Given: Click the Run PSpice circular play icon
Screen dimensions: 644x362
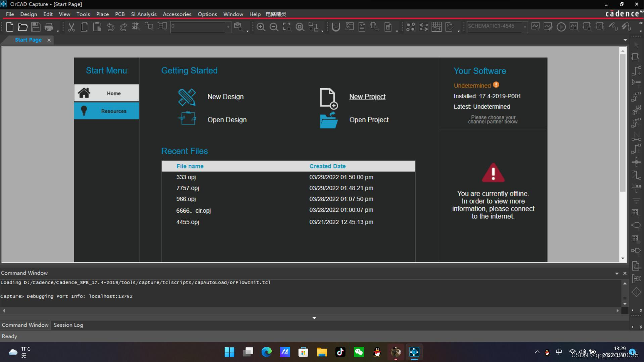Looking at the screenshot, I should click(561, 27).
